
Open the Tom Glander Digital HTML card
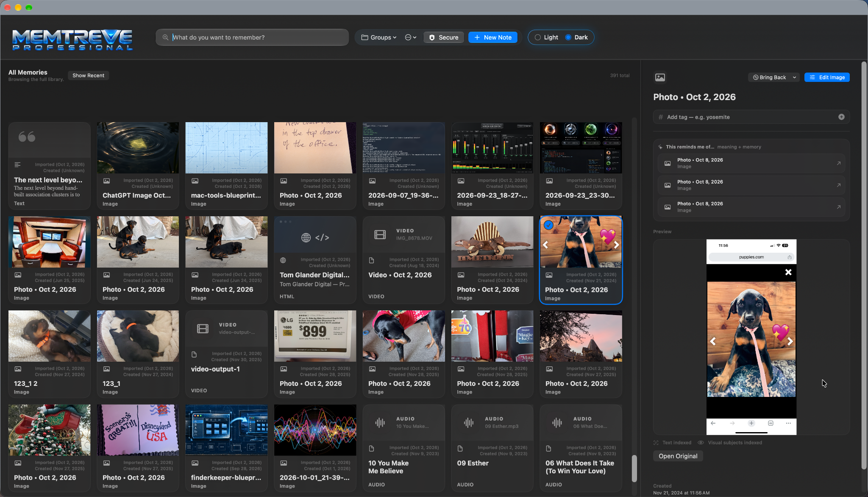click(x=315, y=260)
